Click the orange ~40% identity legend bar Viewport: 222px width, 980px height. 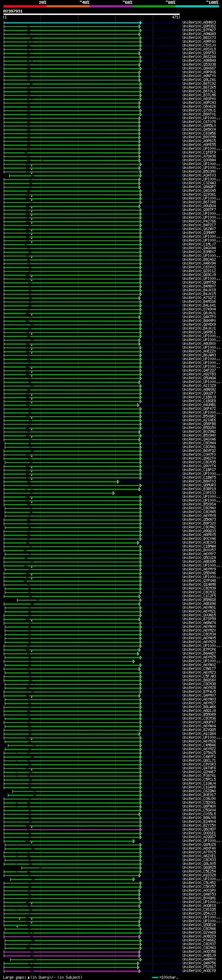click(68, 6)
